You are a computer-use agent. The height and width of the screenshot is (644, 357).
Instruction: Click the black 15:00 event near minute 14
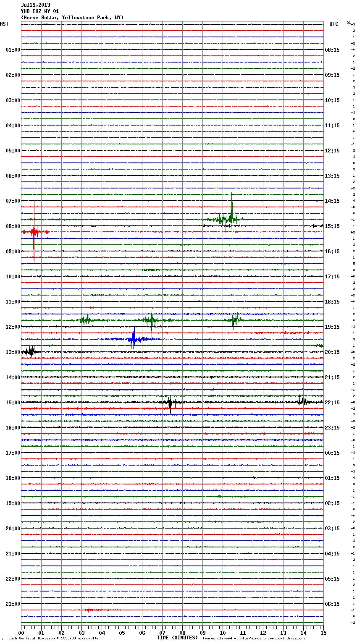[x=303, y=402]
